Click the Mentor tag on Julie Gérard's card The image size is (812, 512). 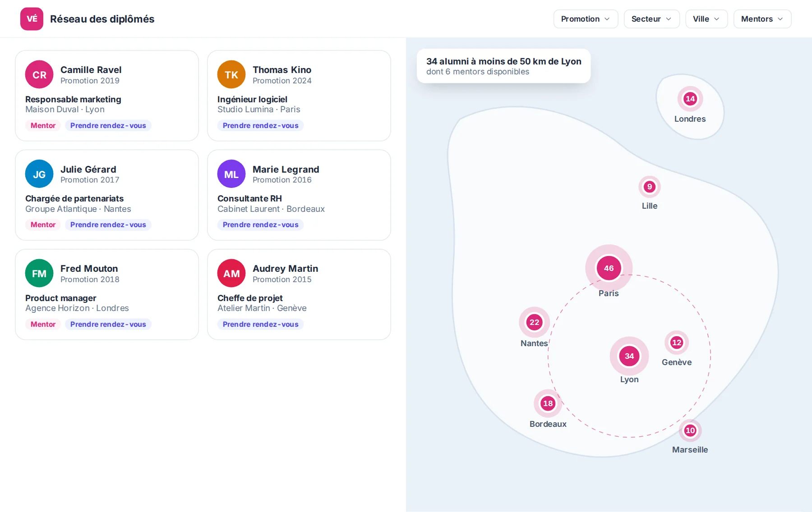coord(43,224)
